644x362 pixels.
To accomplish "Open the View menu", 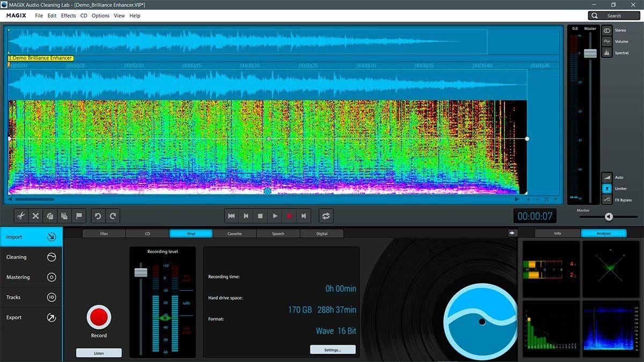I will pyautogui.click(x=119, y=16).
